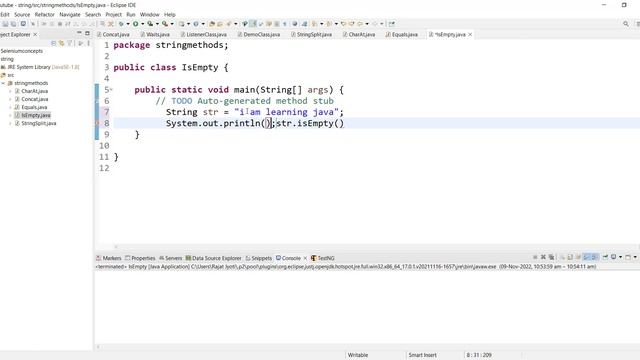This screenshot has width=640, height=360.
Task: Select Concat.java in Project Explorer tree
Action: point(35,99)
